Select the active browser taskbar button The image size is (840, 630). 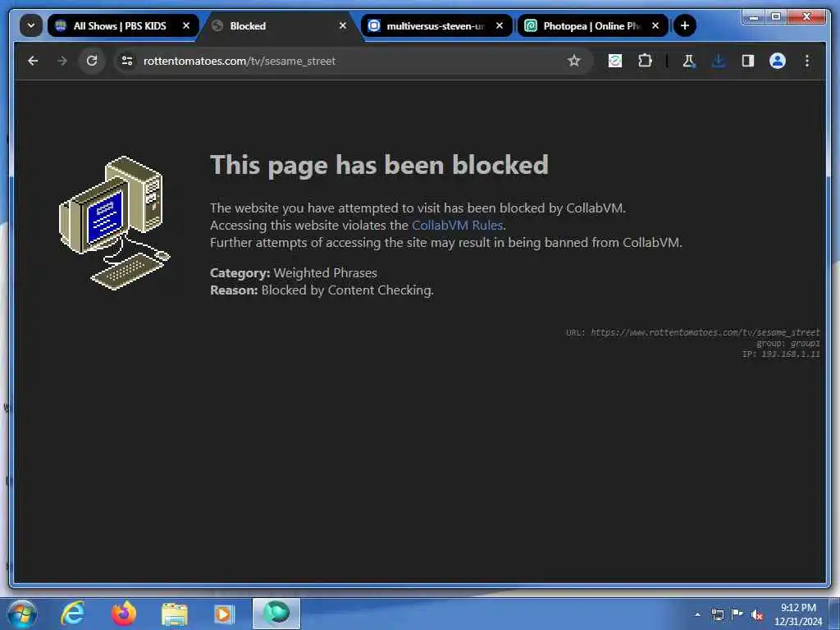point(276,614)
